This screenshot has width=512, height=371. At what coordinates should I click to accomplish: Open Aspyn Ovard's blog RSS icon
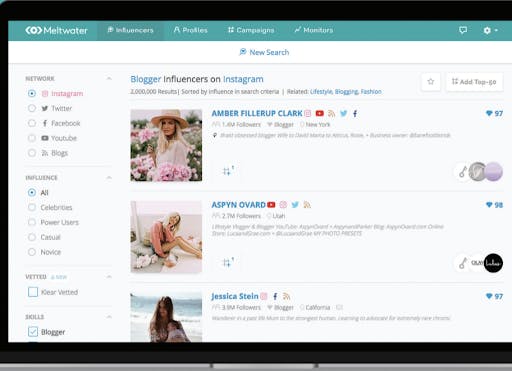307,205
